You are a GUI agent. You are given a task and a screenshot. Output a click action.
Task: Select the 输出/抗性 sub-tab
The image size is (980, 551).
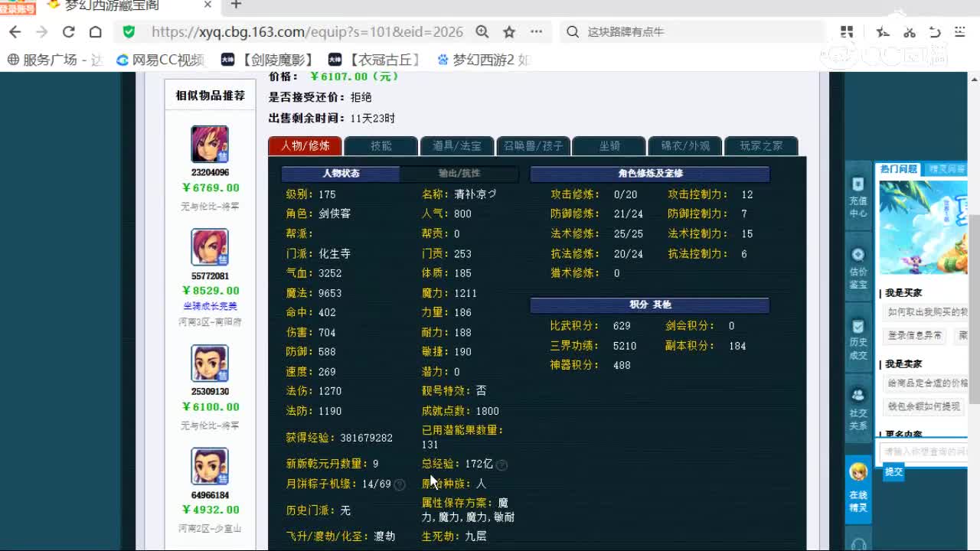[459, 174]
